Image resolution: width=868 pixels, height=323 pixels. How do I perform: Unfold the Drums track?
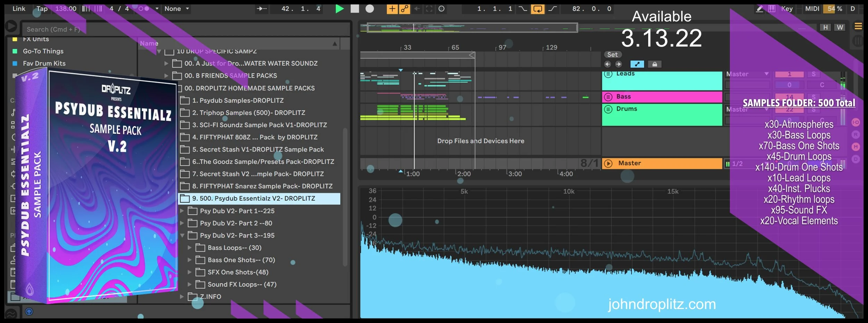coord(608,109)
